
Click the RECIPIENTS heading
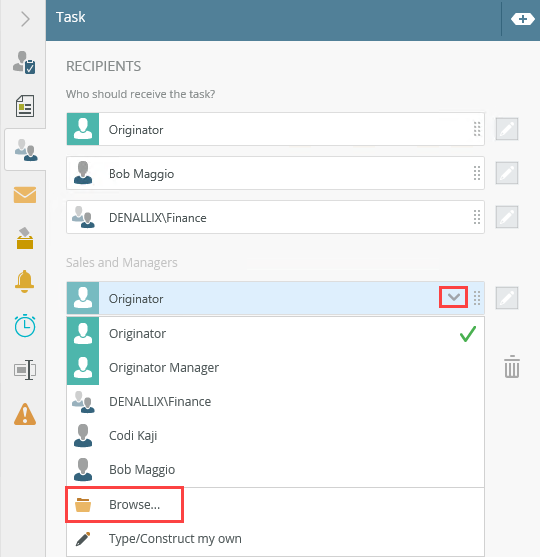(x=103, y=66)
